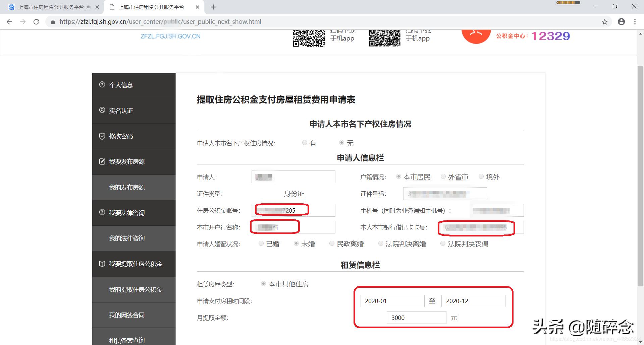Click the person icon beside 个人信息
This screenshot has width=644, height=345.
coord(102,85)
